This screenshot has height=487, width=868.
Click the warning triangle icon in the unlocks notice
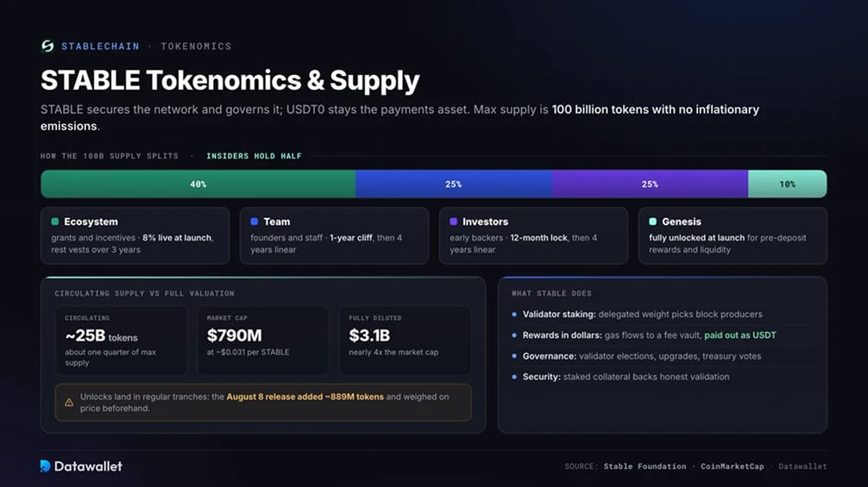coord(69,403)
